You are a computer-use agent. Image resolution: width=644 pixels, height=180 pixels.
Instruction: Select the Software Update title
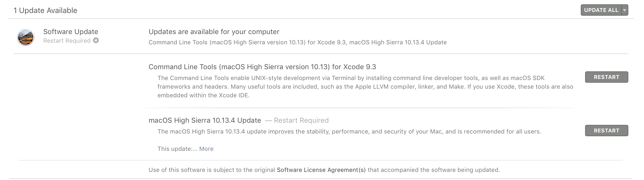click(71, 32)
